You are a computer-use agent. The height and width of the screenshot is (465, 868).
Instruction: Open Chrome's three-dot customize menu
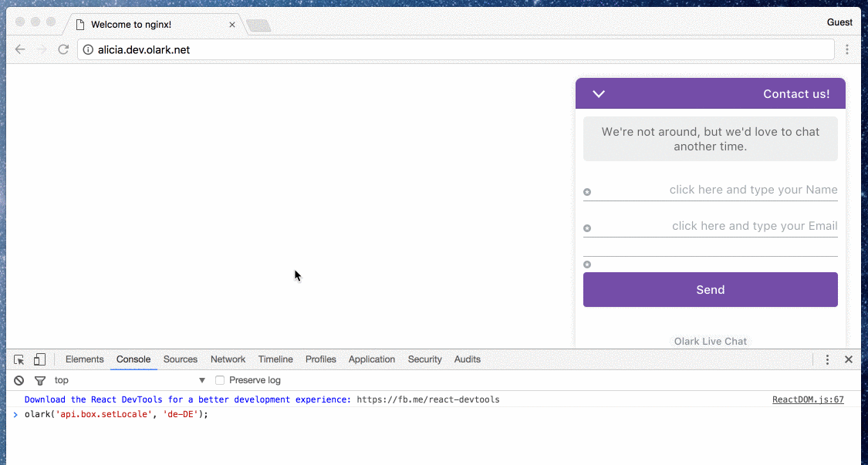(847, 49)
